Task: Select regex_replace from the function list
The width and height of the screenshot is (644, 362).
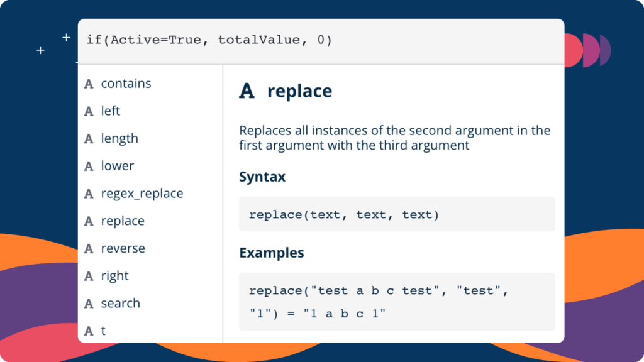Action: (150, 194)
